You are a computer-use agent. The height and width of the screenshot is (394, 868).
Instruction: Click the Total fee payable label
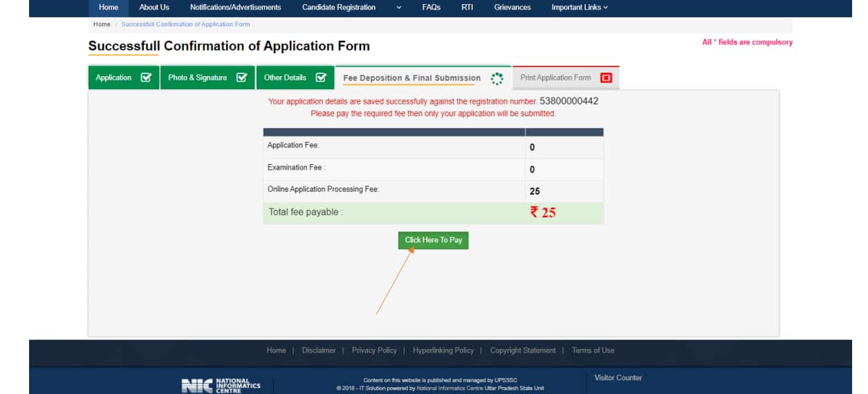point(306,212)
